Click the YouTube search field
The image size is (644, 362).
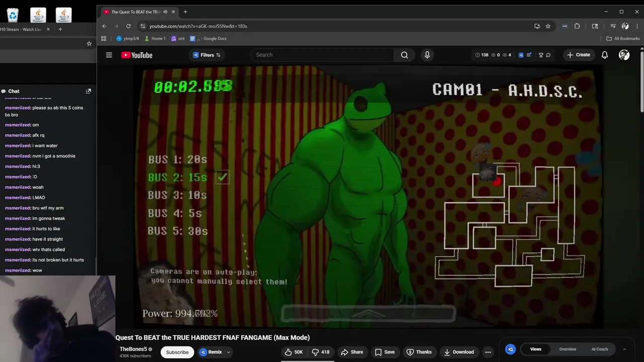click(x=322, y=55)
